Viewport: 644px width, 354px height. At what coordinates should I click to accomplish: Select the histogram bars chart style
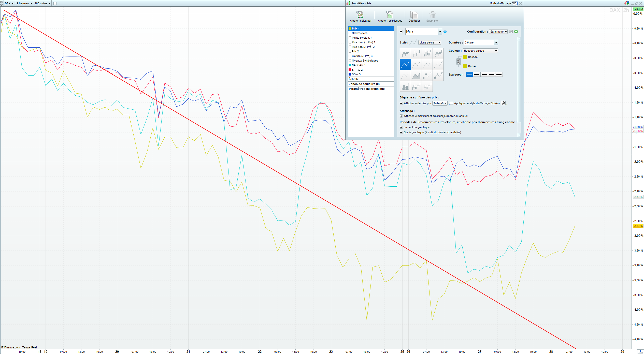(405, 87)
